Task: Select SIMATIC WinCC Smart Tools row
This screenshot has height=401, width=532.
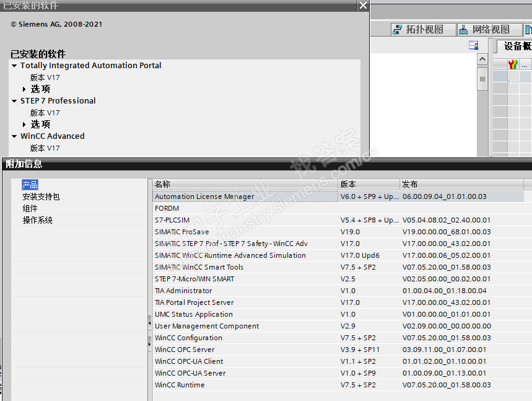Action: [x=338, y=267]
